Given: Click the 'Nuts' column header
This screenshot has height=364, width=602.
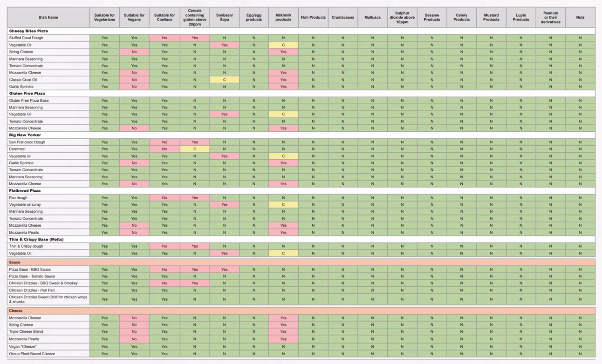Looking at the screenshot, I should [580, 17].
